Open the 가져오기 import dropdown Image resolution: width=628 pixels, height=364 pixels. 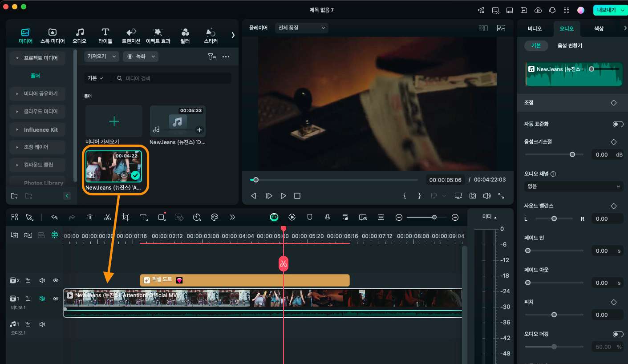[102, 57]
